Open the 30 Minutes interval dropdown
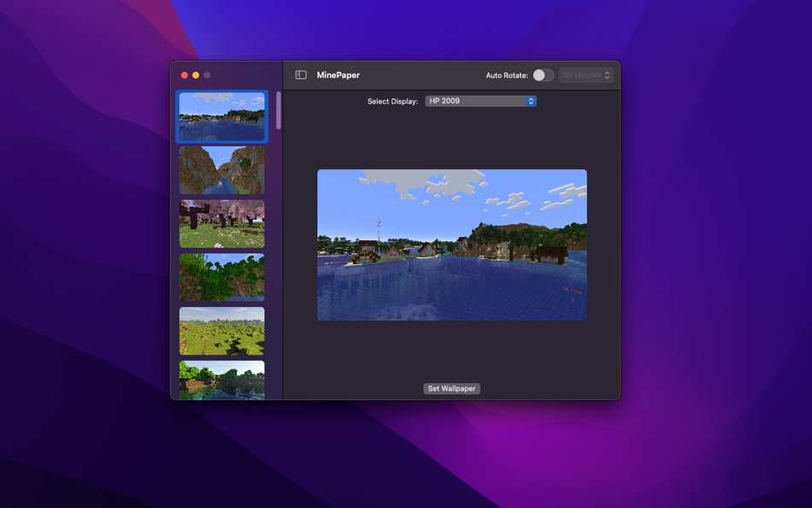The image size is (812, 508). 586,75
